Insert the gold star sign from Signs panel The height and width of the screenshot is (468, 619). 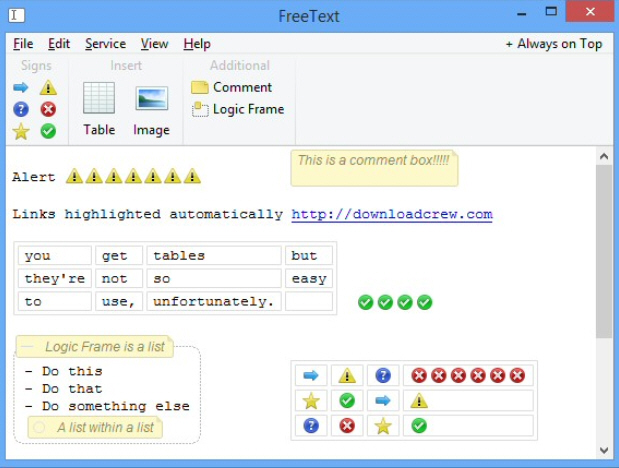[x=21, y=132]
